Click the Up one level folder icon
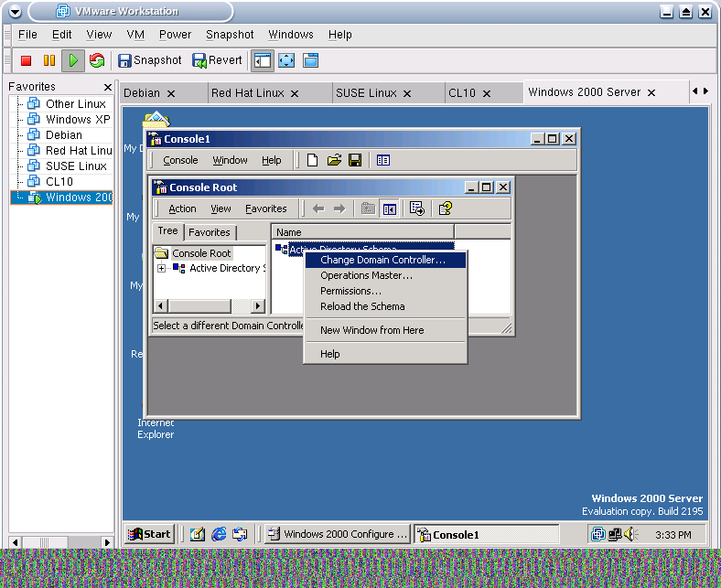Image resolution: width=721 pixels, height=588 pixels. 368,209
